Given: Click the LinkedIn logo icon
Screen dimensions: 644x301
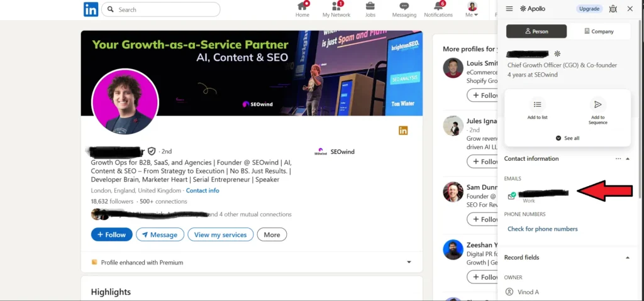Looking at the screenshot, I should point(91,9).
